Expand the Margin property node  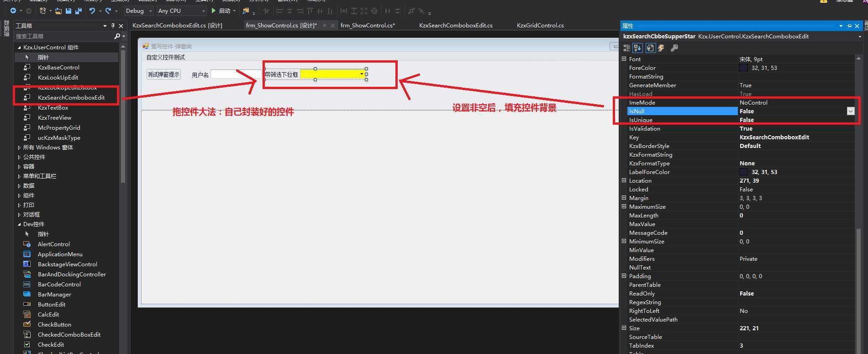624,198
